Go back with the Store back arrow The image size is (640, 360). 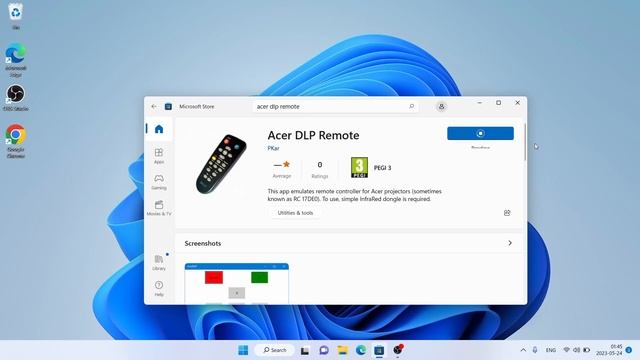(154, 107)
